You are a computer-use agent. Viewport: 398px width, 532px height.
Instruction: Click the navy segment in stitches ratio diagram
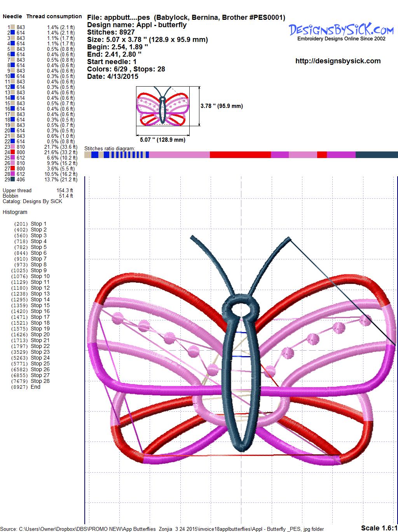point(376,155)
